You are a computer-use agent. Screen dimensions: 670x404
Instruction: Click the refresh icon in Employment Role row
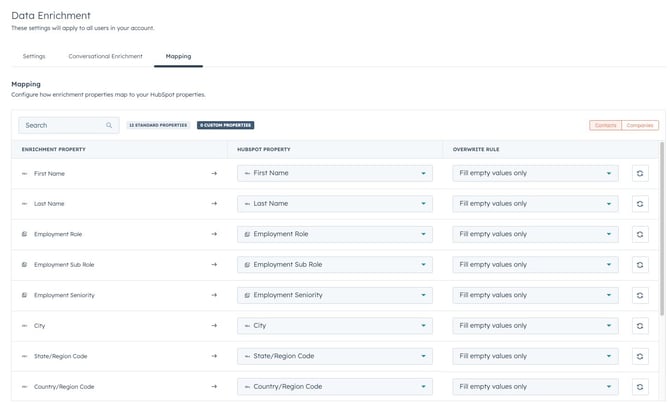click(x=640, y=234)
